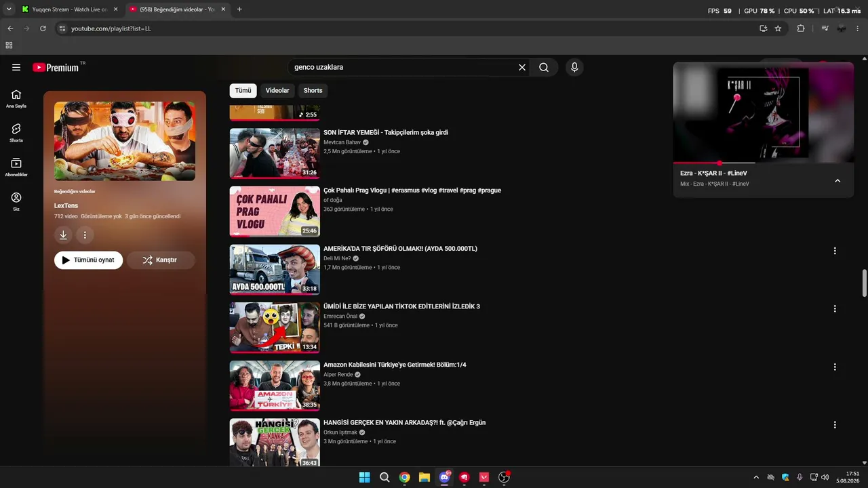Open the tab search dropdown
The image size is (868, 488).
click(x=9, y=9)
